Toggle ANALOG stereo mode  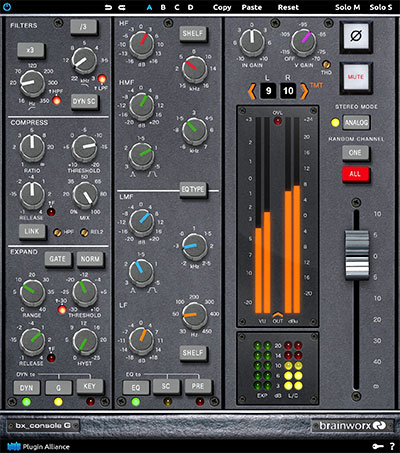point(356,123)
